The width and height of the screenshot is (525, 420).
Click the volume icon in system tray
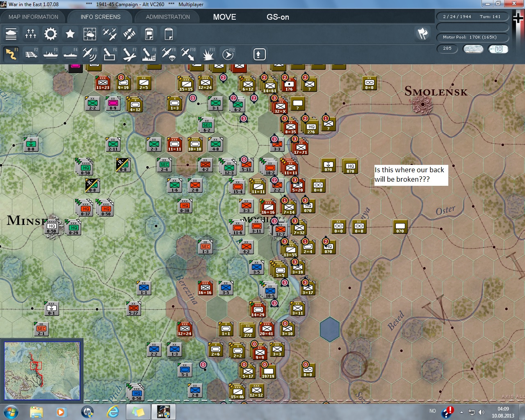point(481,412)
